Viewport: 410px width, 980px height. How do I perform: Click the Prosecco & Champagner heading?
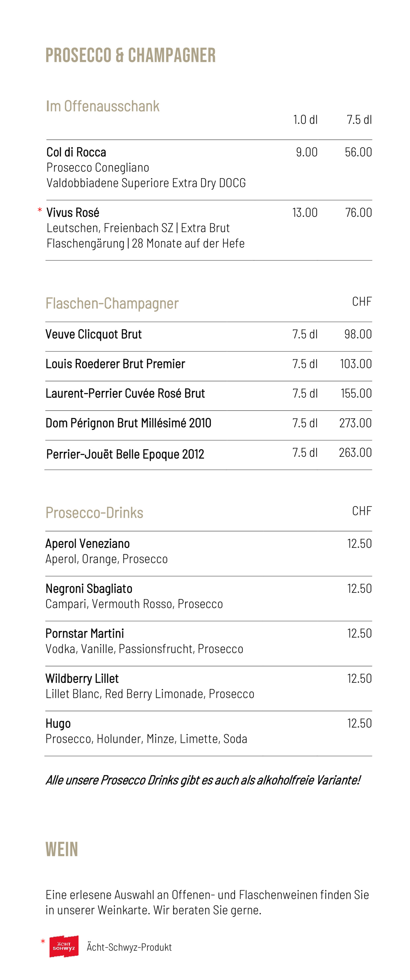click(x=131, y=55)
